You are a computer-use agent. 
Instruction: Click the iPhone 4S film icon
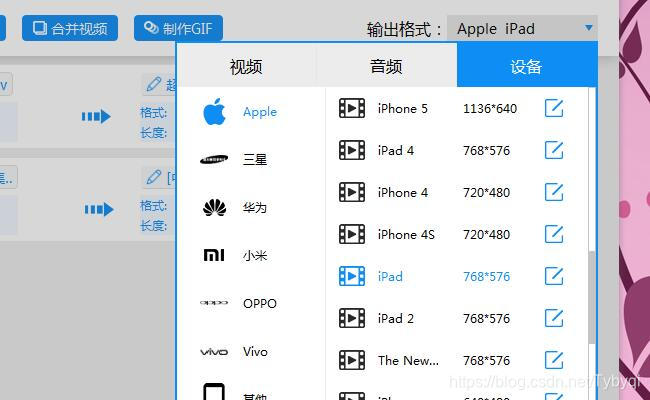click(x=352, y=234)
